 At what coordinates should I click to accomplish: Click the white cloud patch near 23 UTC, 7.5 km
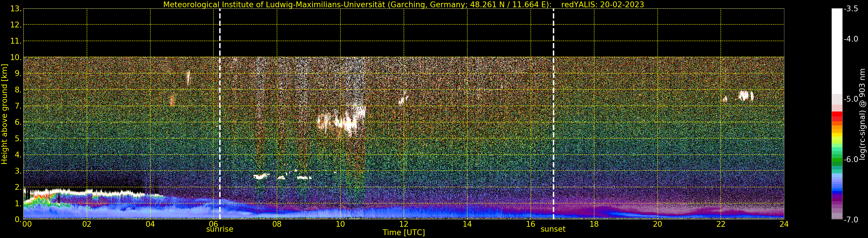click(x=746, y=96)
